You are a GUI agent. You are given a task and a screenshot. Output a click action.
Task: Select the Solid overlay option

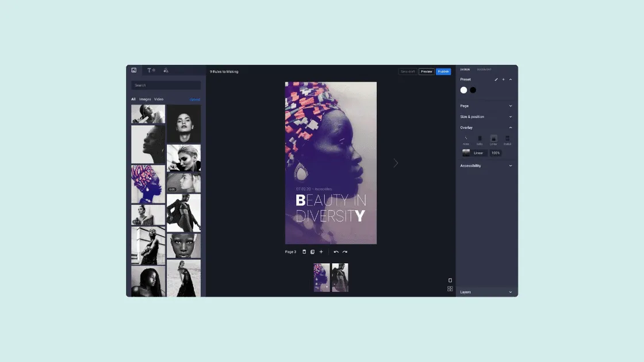pyautogui.click(x=480, y=140)
